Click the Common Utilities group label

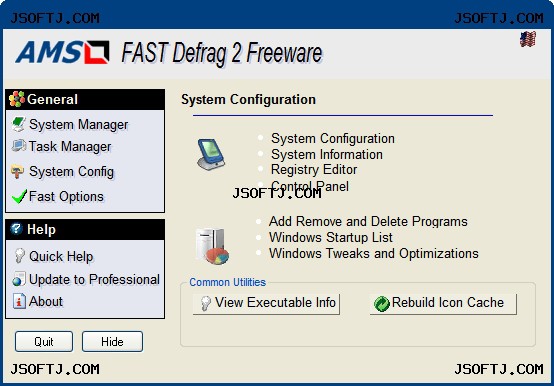[x=228, y=282]
